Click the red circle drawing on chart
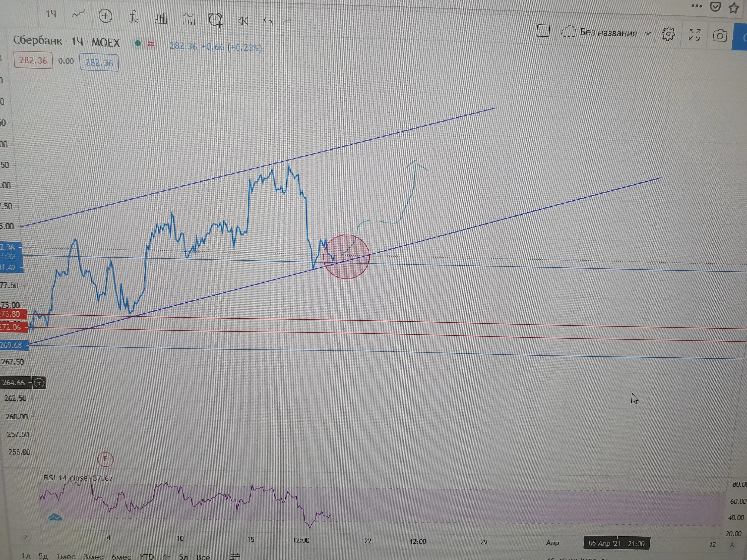 [x=346, y=257]
